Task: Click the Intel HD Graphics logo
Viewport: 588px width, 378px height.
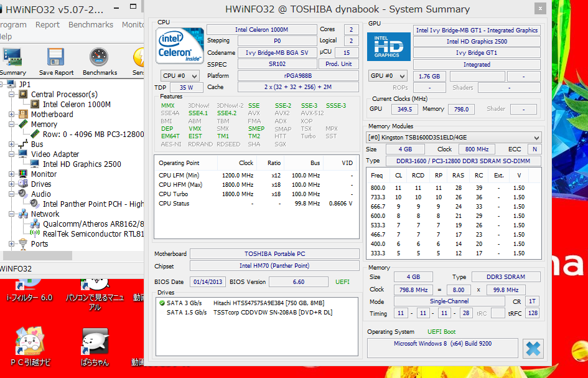Action: (x=388, y=47)
